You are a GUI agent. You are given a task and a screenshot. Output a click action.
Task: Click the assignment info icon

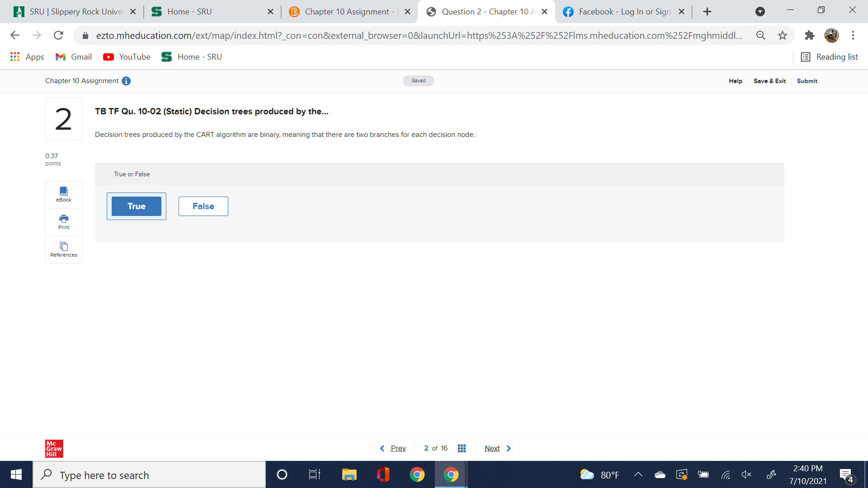tap(126, 81)
